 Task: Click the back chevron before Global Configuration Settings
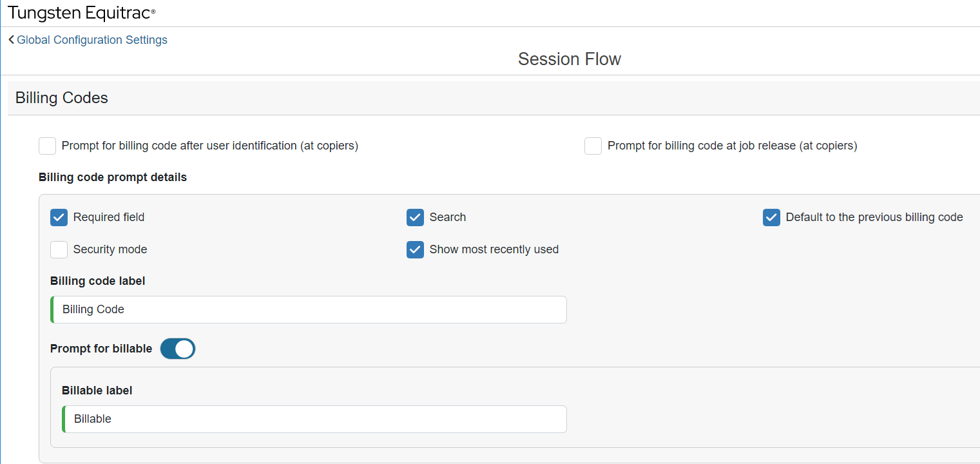pyautogui.click(x=11, y=40)
